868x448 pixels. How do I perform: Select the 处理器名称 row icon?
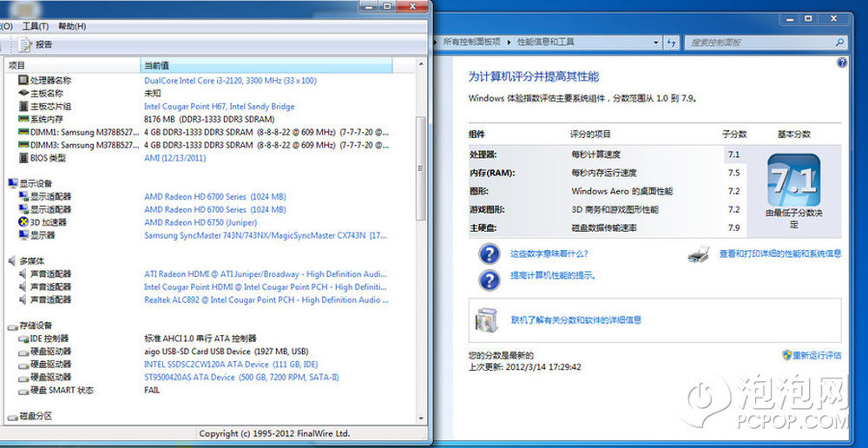(23, 80)
